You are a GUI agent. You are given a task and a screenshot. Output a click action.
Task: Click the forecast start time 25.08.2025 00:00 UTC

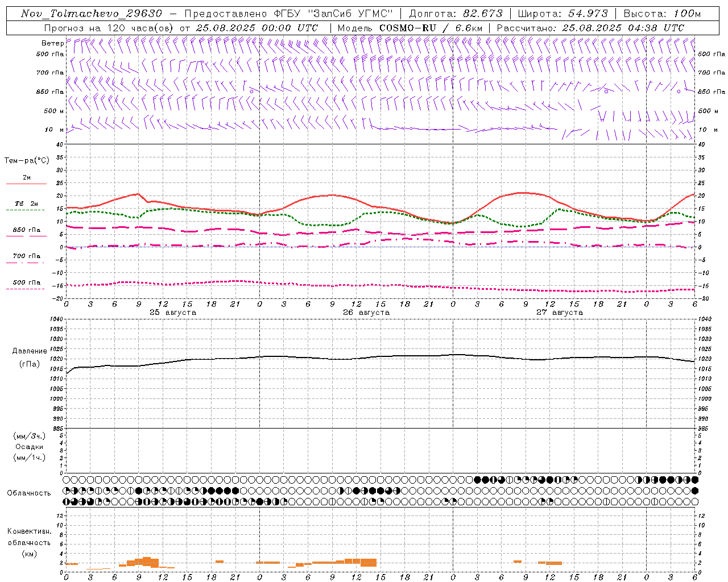[x=257, y=28]
